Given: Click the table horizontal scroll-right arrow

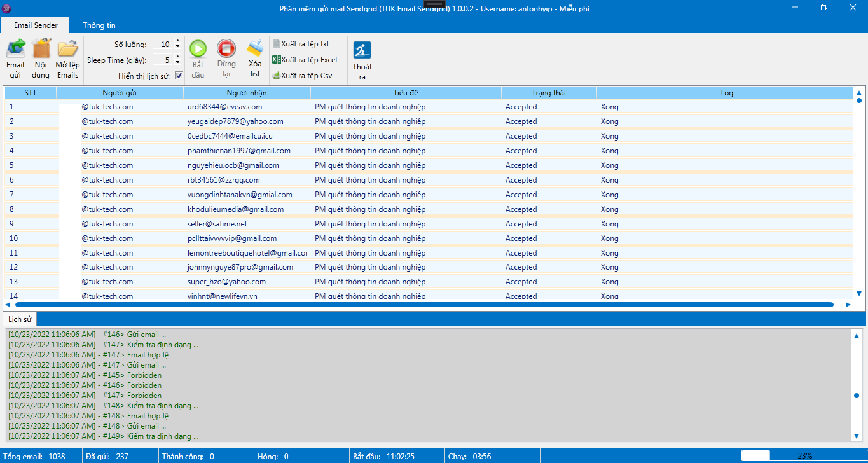Looking at the screenshot, I should pos(848,305).
